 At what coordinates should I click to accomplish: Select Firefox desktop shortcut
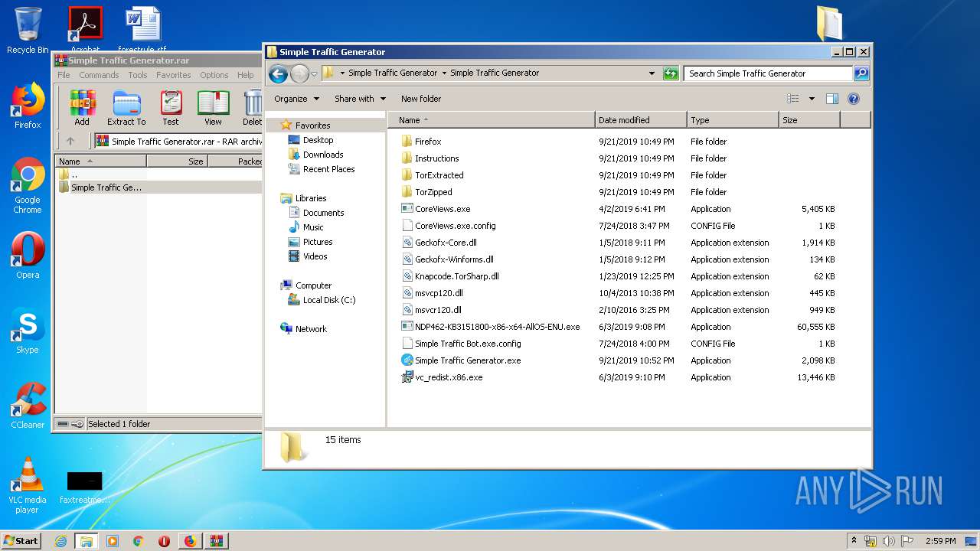tap(28, 106)
